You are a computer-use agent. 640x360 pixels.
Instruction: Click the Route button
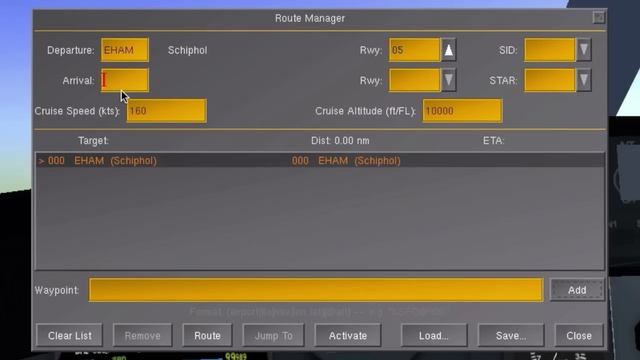[207, 336]
